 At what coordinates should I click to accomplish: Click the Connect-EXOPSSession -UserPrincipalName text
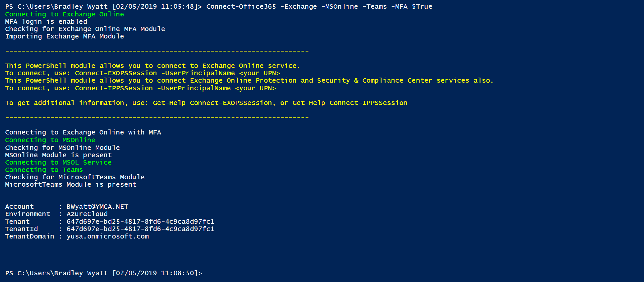click(155, 73)
